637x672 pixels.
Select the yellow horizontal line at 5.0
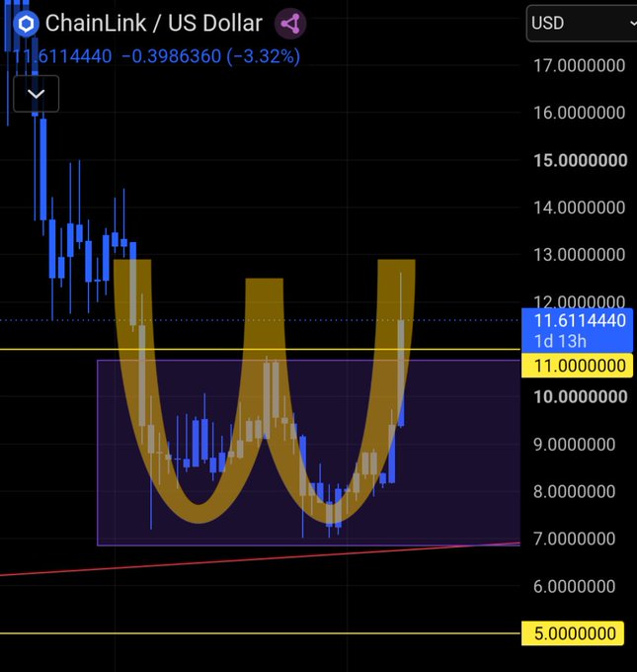coord(260,633)
